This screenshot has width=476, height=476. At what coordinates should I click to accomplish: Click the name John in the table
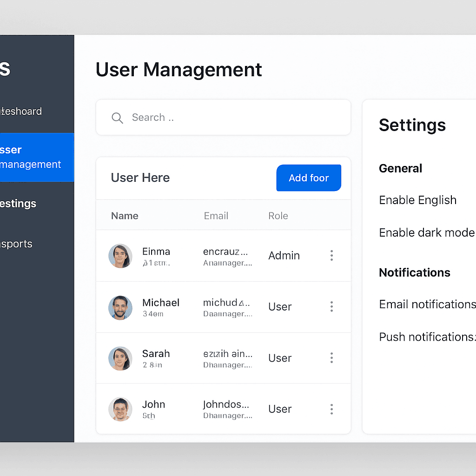(153, 404)
